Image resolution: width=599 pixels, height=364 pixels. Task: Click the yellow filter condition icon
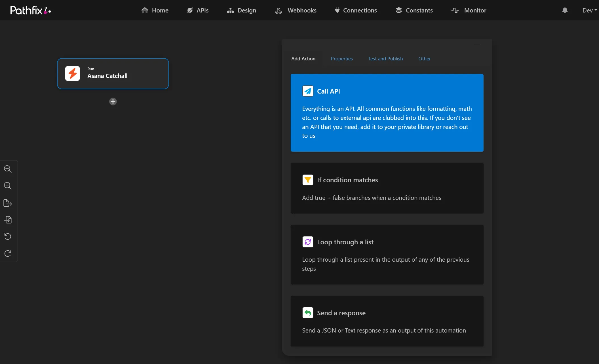(308, 180)
